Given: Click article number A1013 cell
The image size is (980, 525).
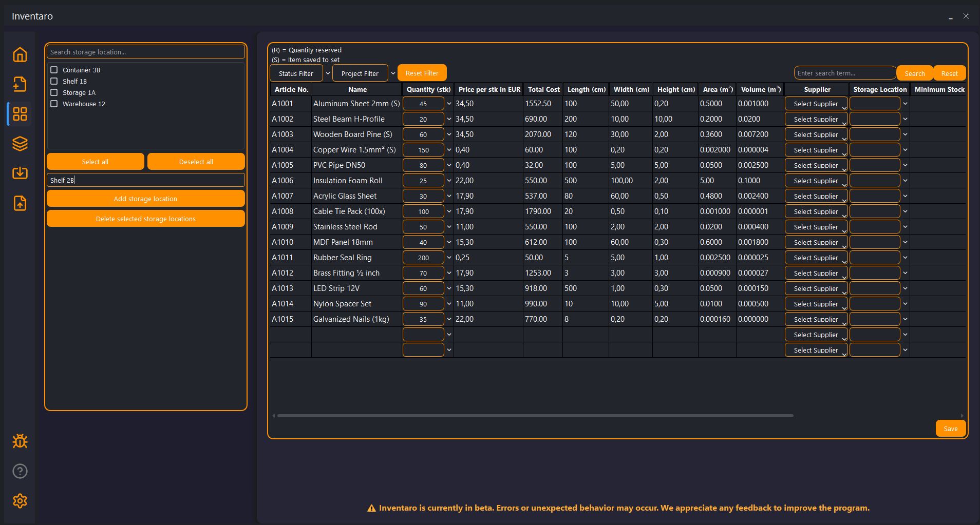Looking at the screenshot, I should [291, 288].
